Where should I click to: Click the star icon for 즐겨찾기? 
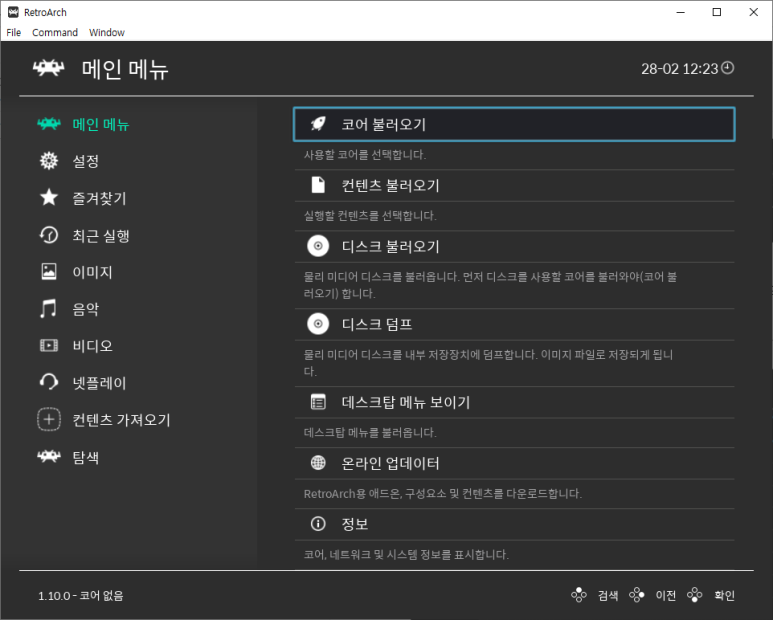[49, 198]
